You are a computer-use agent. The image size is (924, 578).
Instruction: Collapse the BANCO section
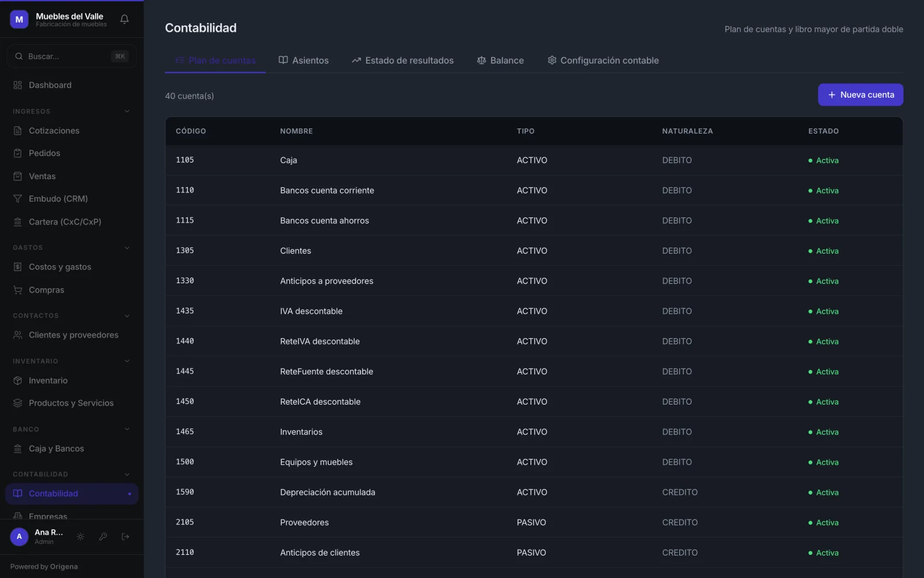point(127,429)
